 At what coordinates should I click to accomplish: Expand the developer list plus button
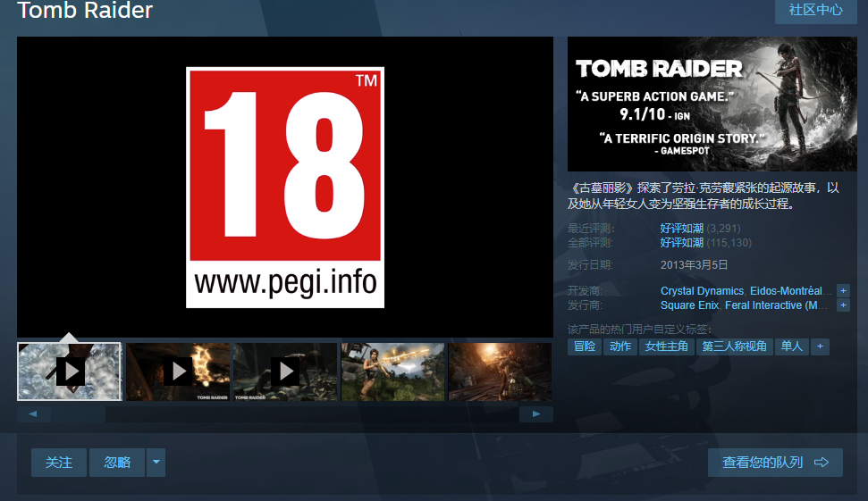tap(843, 291)
